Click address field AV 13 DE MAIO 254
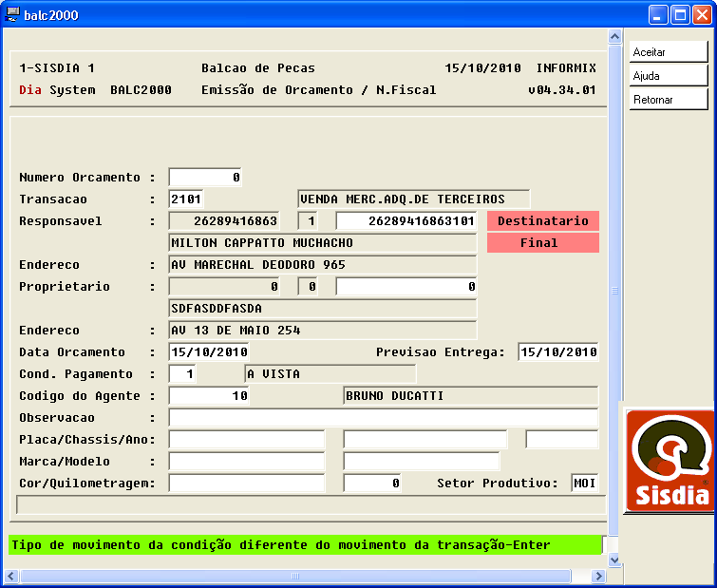The height and width of the screenshot is (588, 717). [322, 331]
